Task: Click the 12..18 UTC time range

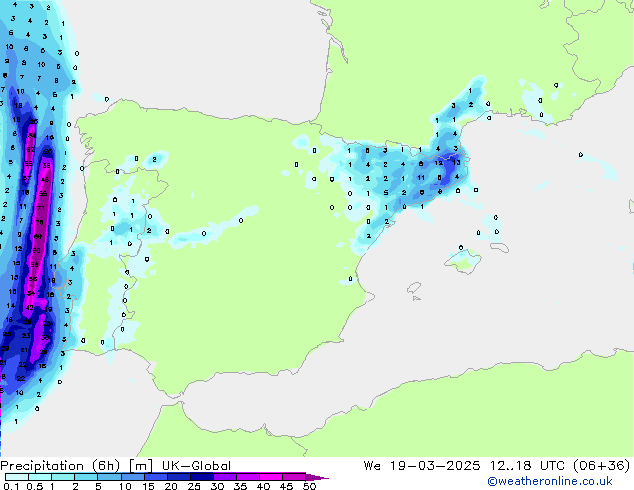Action: pyautogui.click(x=527, y=466)
